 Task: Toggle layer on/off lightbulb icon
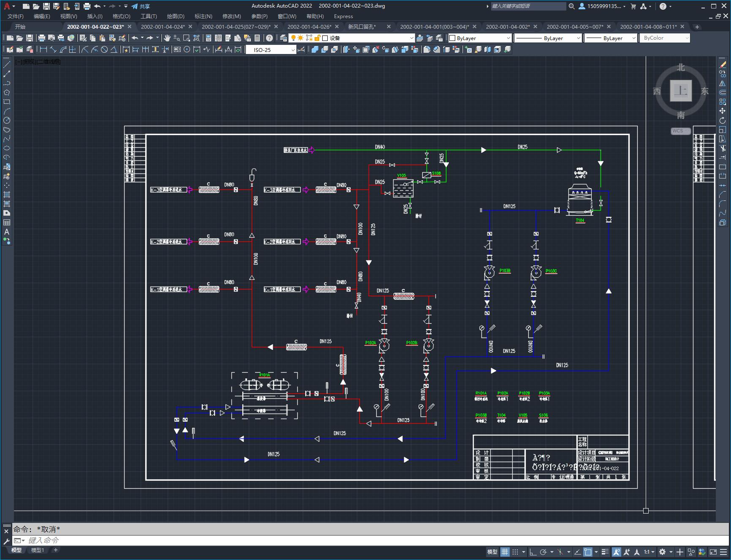[293, 38]
